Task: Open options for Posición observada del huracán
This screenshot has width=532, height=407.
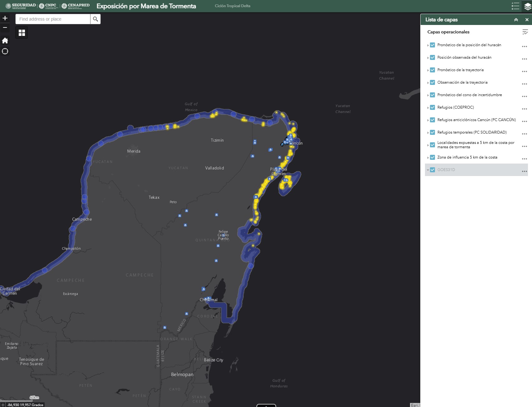Action: point(525,59)
